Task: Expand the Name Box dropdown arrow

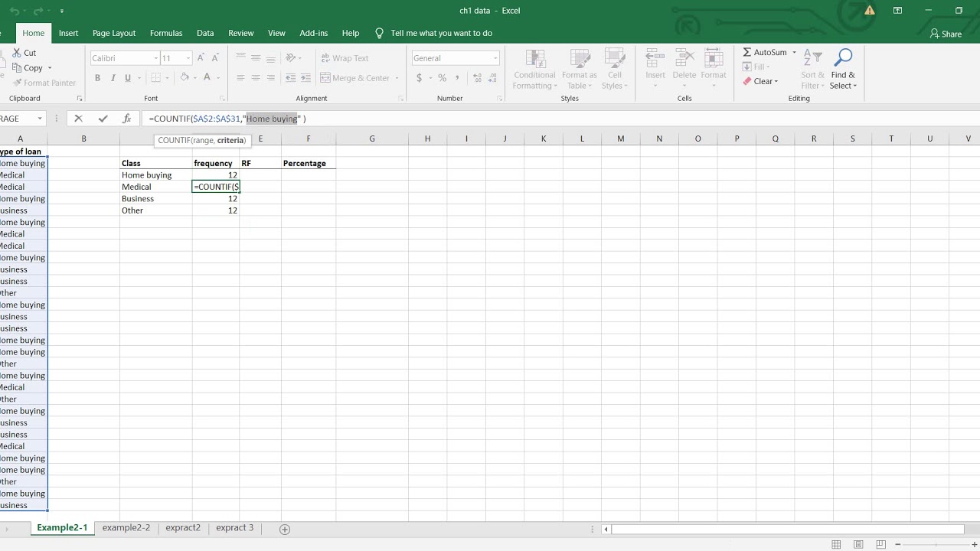Action: tap(40, 119)
